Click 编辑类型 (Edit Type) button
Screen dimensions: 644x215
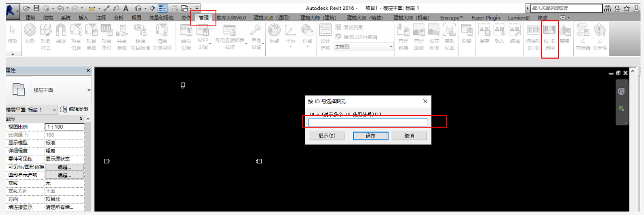click(74, 109)
